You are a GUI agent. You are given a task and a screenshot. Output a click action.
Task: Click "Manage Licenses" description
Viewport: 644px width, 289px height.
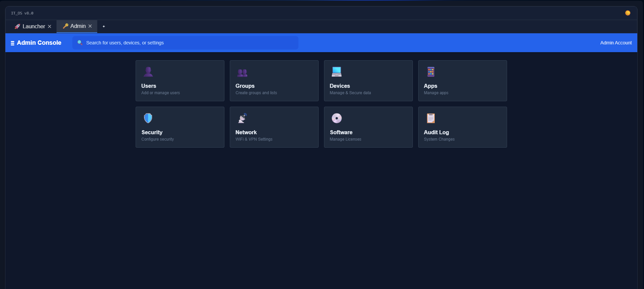point(346,139)
